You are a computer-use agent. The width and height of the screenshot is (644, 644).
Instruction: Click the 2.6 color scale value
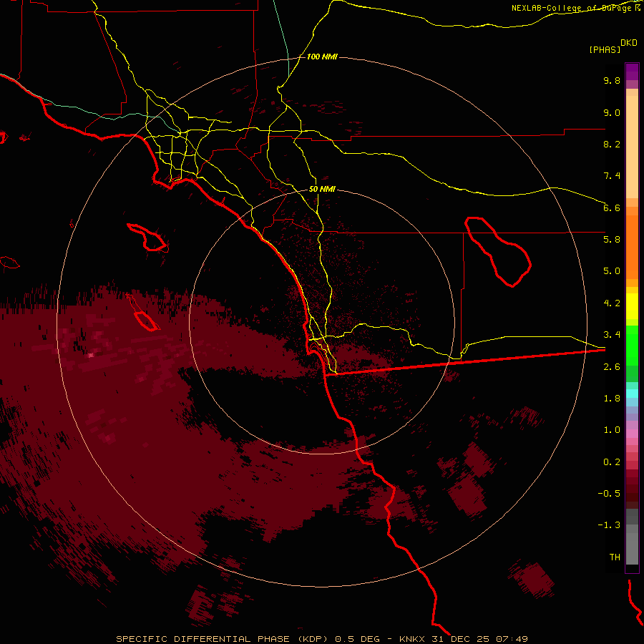612,366
